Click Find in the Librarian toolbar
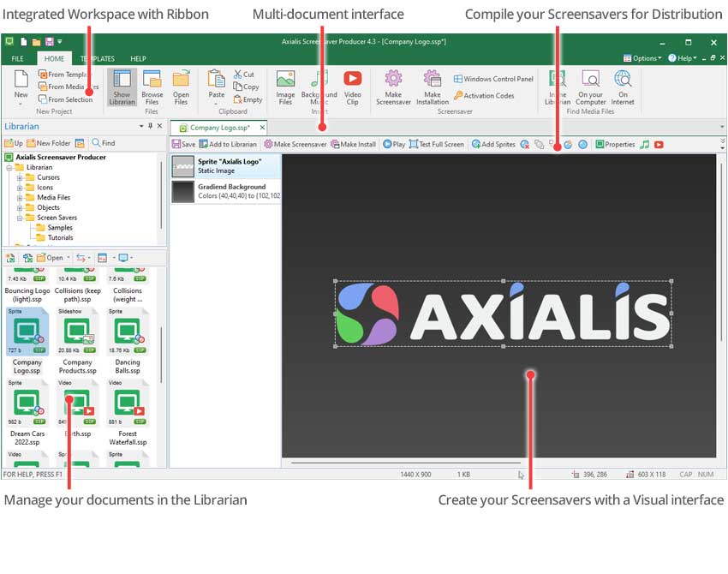Screen dimensions: 728x574 click(x=103, y=143)
